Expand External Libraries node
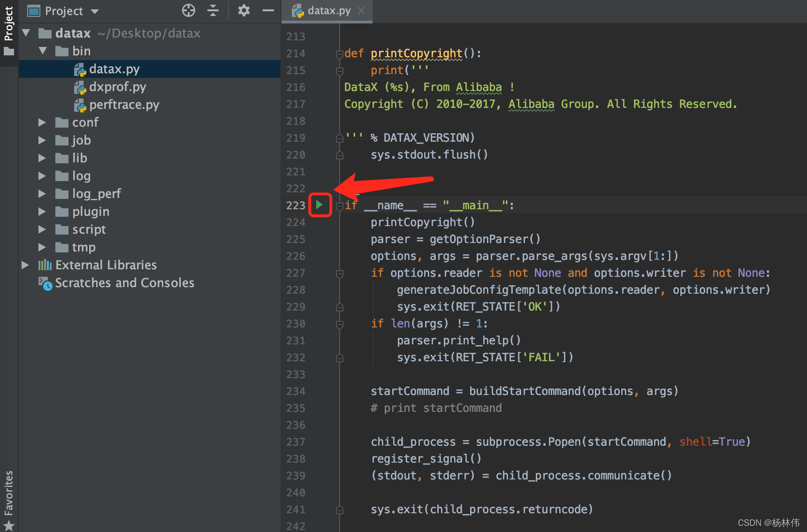 click(25, 265)
